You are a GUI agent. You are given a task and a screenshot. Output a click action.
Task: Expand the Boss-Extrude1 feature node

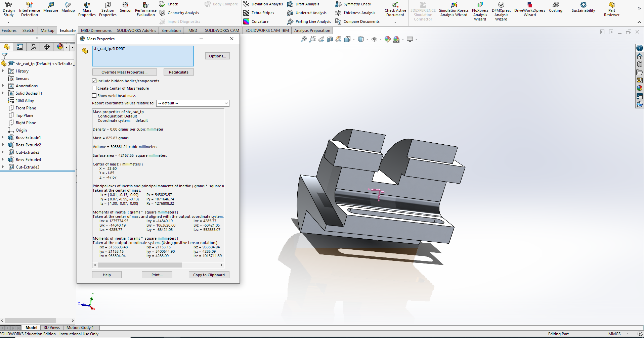tap(3, 138)
